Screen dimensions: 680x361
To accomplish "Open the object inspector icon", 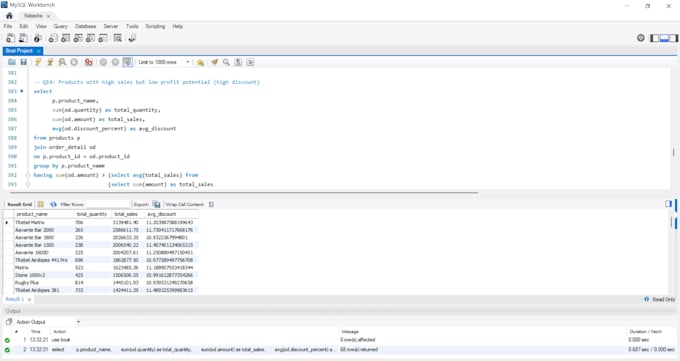I will 38,38.
